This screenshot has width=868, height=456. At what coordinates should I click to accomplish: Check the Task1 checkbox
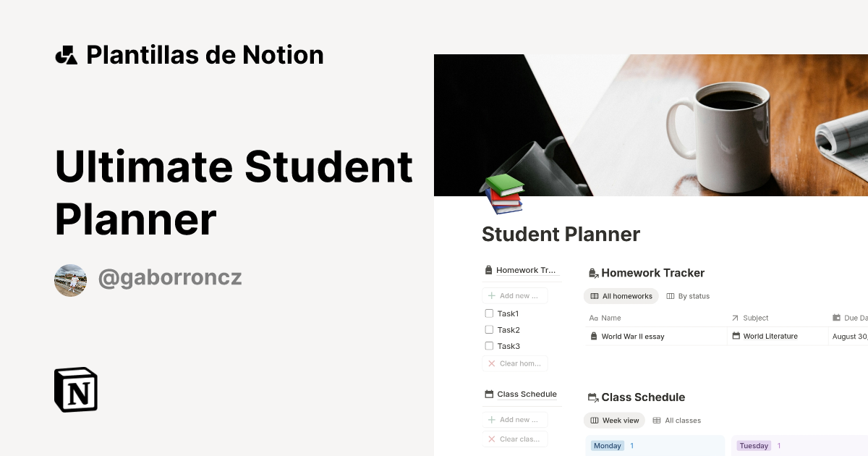click(489, 313)
